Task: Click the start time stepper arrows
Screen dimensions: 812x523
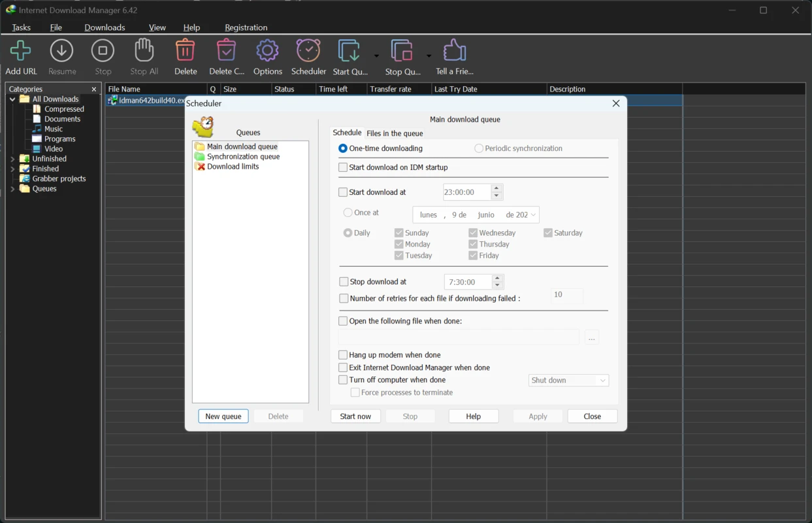Action: coord(496,192)
